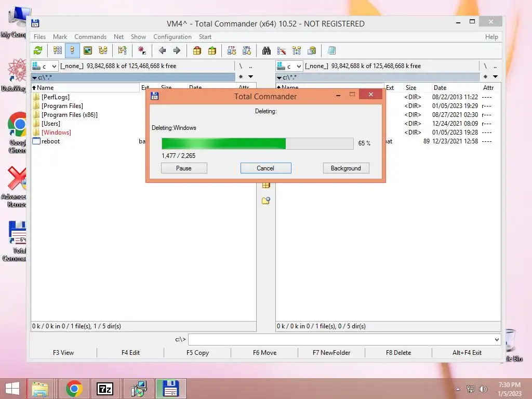Select the [Windows] folder in left panel
The image size is (532, 399).
coord(56,132)
